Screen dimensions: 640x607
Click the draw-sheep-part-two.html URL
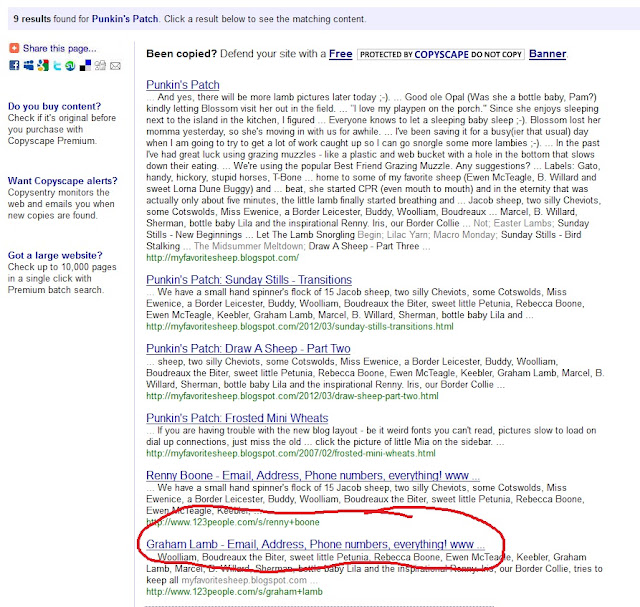point(292,396)
